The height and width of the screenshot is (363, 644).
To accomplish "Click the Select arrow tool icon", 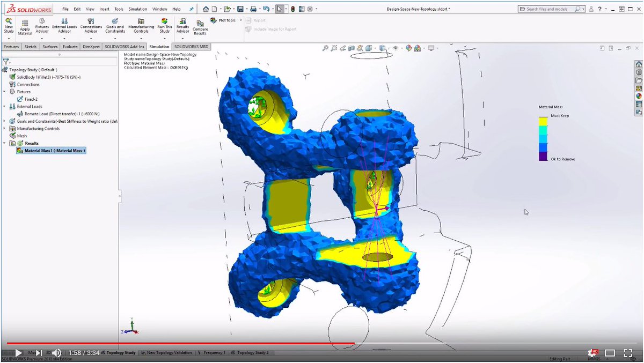I will click(x=279, y=9).
